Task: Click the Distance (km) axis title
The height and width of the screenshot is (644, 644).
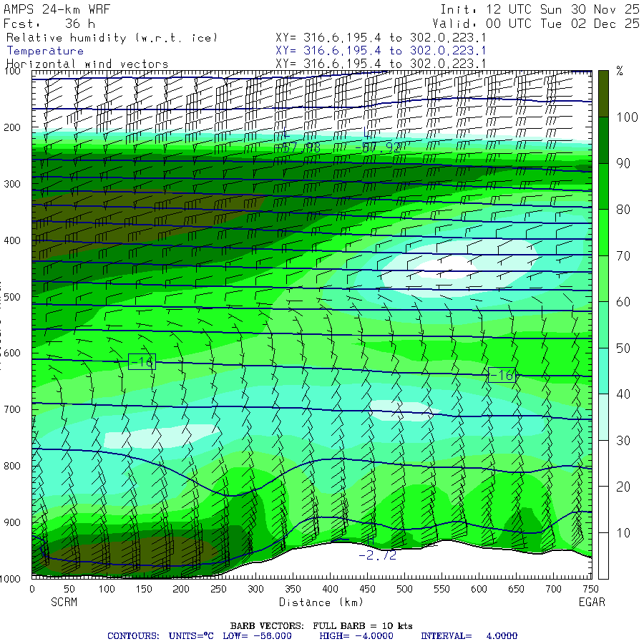Action: pyautogui.click(x=321, y=602)
